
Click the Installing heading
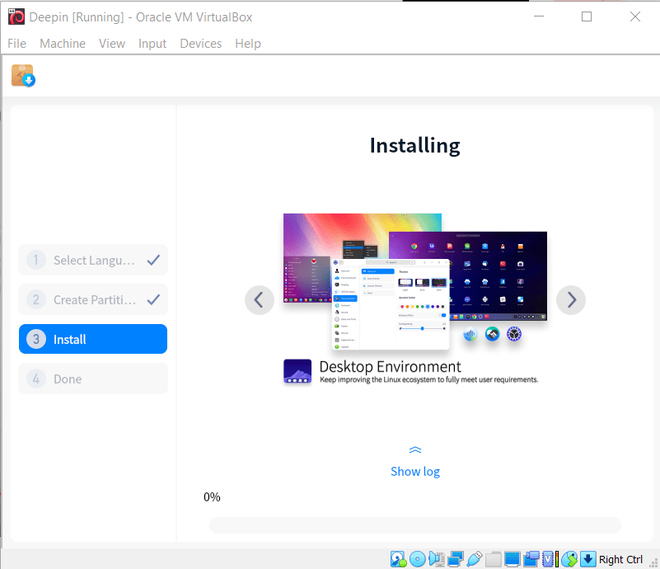pos(415,146)
